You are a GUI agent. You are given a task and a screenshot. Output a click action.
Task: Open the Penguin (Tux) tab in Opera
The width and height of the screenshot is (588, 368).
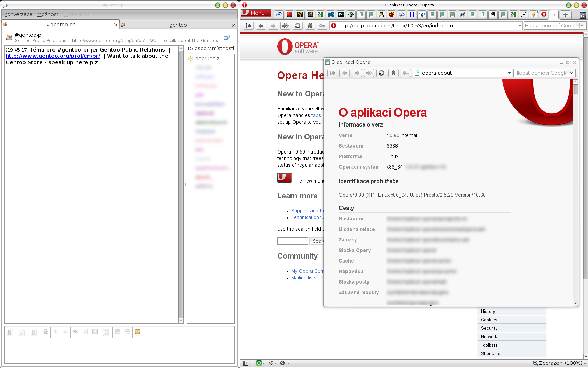pyautogui.click(x=381, y=14)
